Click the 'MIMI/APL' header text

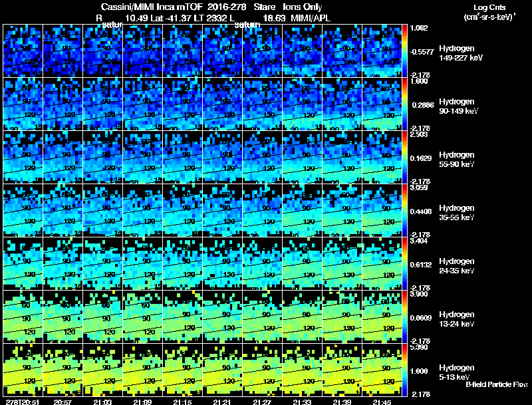tap(311, 18)
